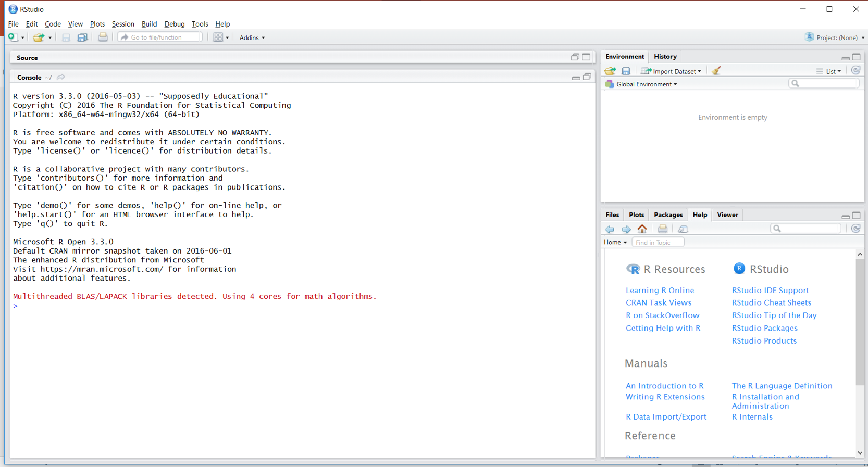Click the Help home icon
Screen dimensions: 868x467
[x=642, y=229]
